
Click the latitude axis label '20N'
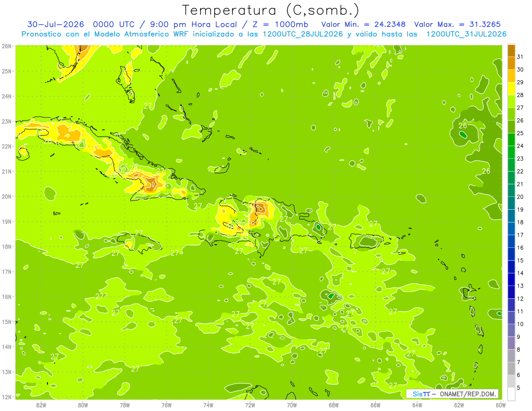pos(7,196)
